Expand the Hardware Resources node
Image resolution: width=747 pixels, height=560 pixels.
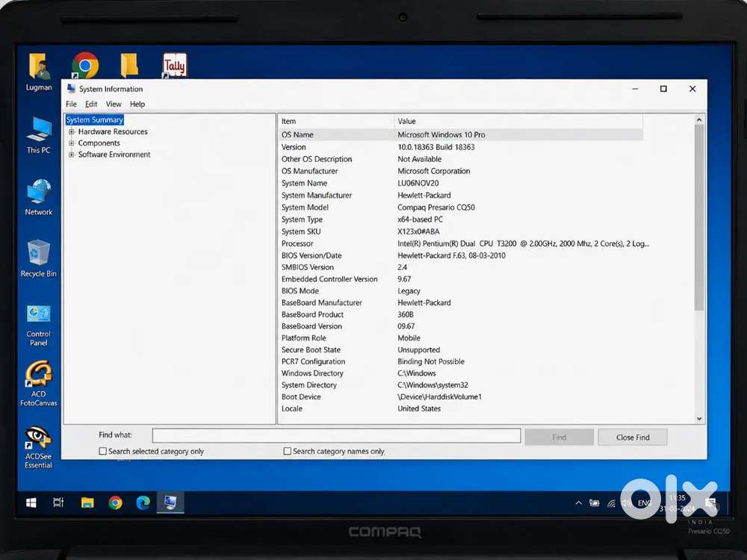pyautogui.click(x=72, y=131)
